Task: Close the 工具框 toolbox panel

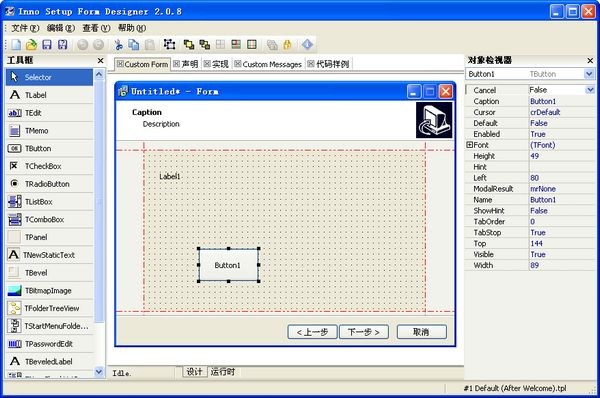Action: pyautogui.click(x=100, y=60)
